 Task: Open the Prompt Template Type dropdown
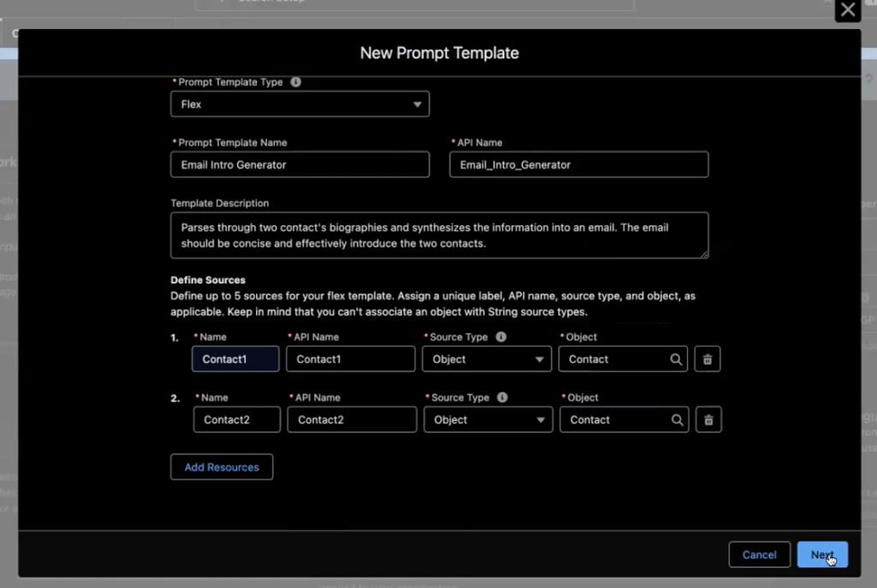300,104
